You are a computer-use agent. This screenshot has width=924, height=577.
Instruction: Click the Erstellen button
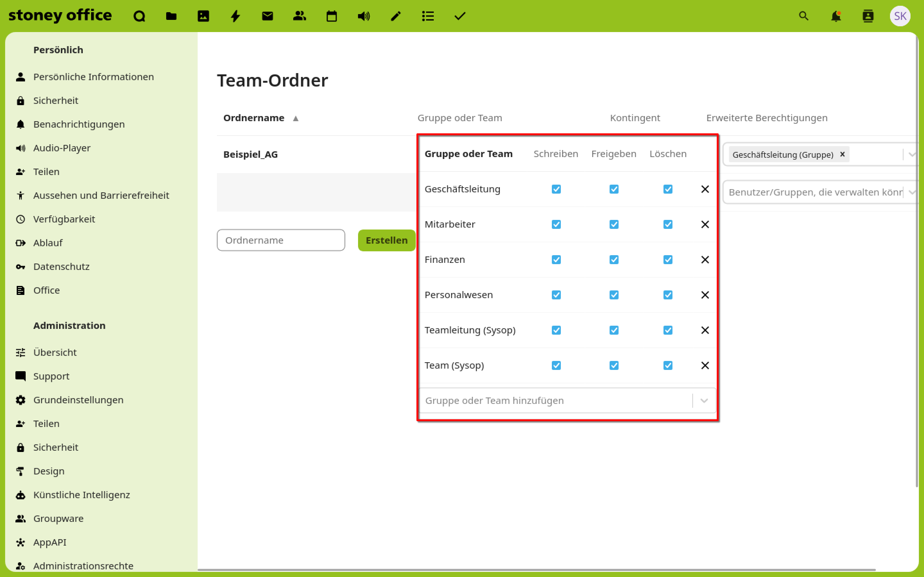coord(386,240)
